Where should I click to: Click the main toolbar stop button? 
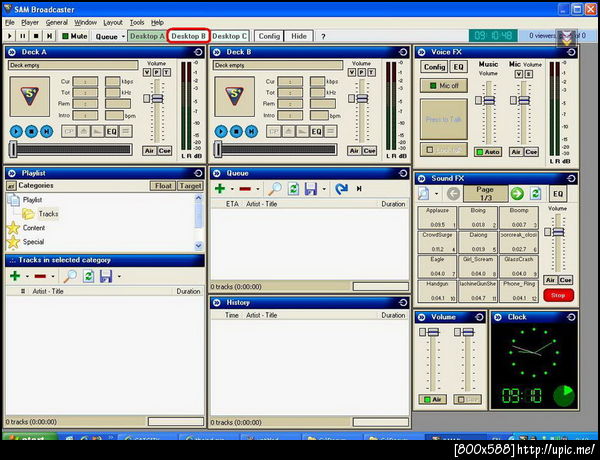click(36, 36)
